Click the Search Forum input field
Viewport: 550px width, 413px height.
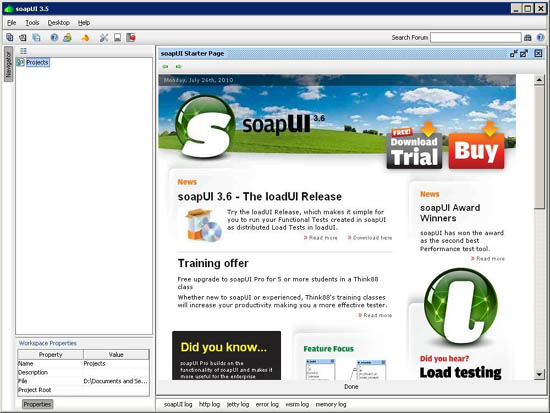click(476, 37)
